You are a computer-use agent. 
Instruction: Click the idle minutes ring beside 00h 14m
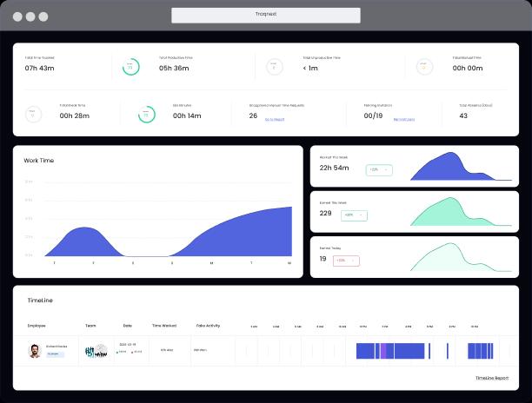147,115
